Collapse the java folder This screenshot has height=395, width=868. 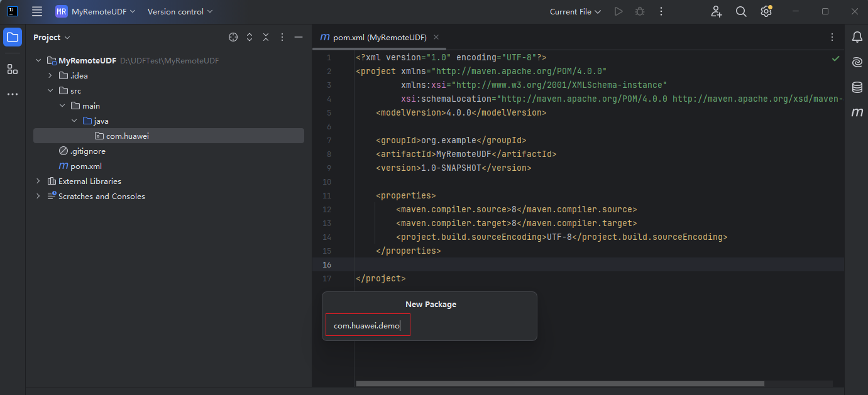tap(74, 121)
